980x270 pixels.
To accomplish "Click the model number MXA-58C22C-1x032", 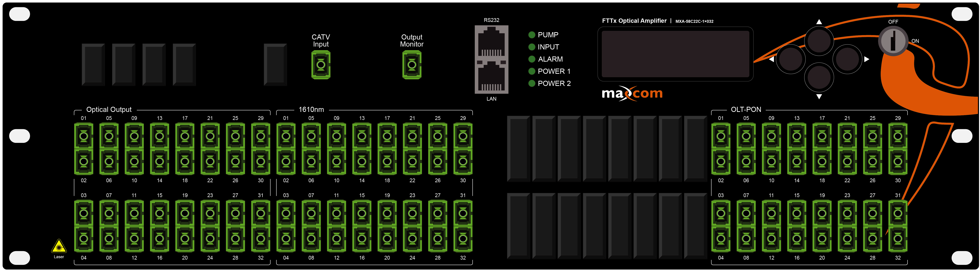I will pos(694,21).
